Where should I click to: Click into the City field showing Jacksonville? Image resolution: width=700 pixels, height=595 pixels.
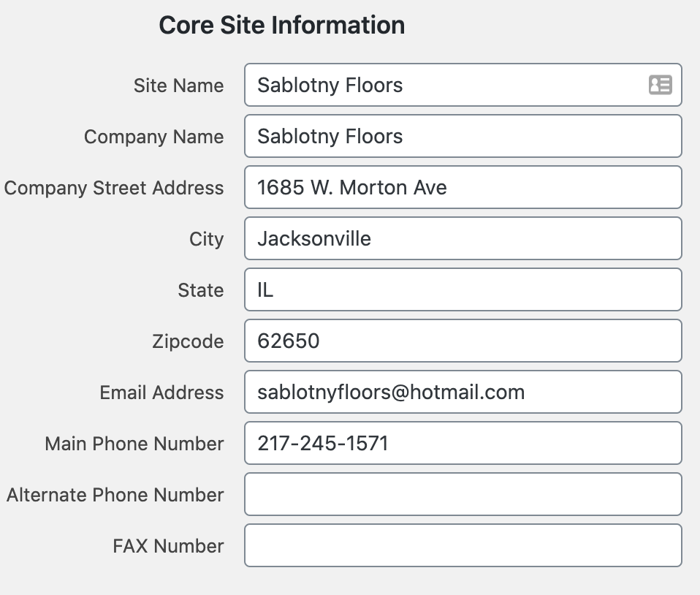click(x=463, y=238)
